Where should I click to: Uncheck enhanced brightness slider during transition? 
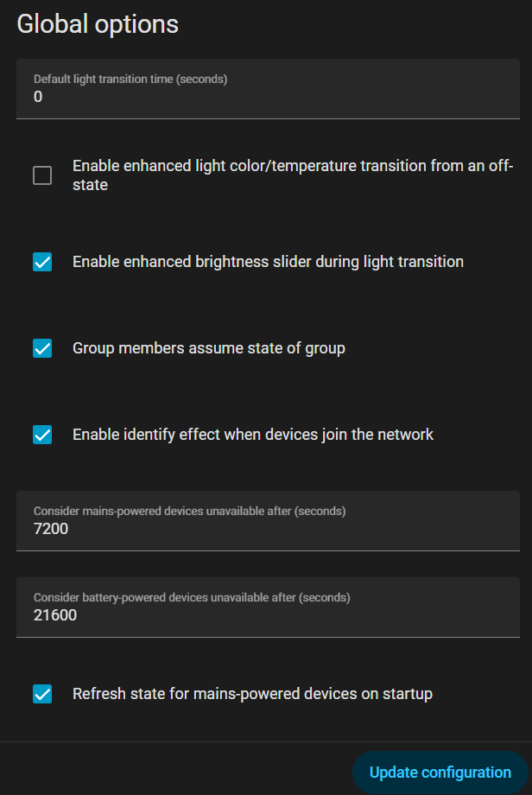click(x=42, y=262)
